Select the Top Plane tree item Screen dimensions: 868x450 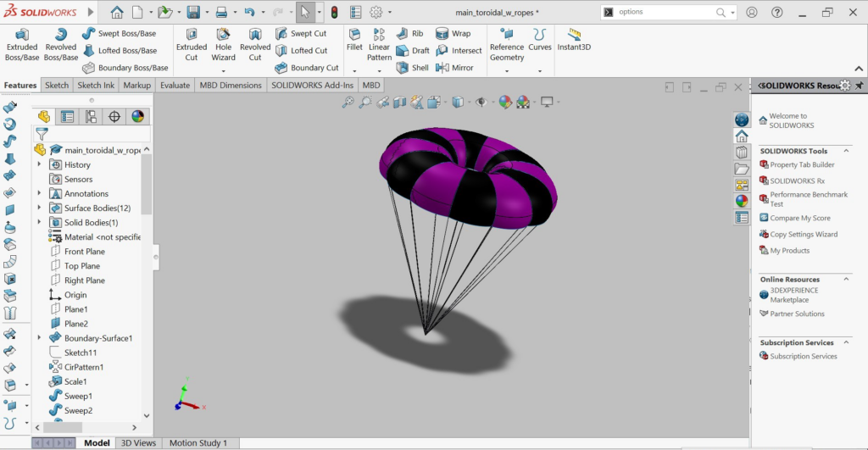(81, 266)
